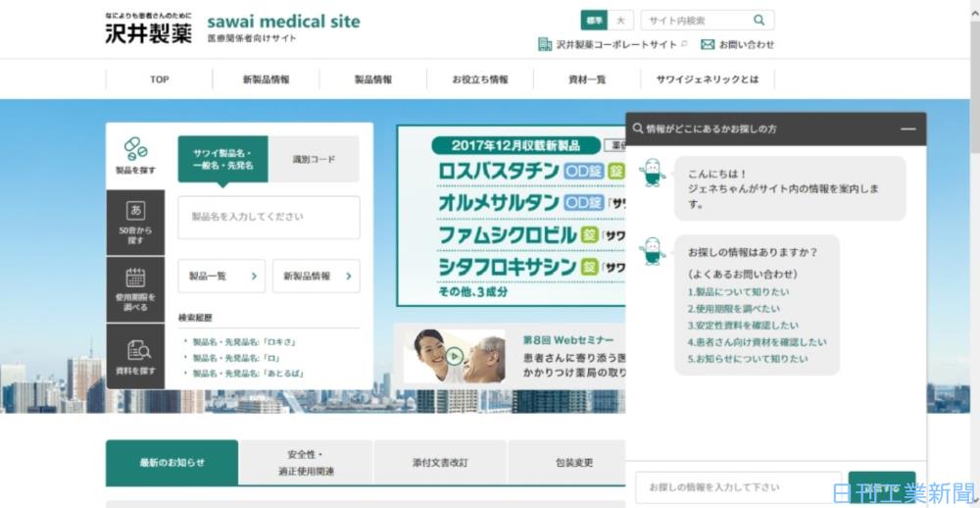Click search history item 「ロキさ」
The height and width of the screenshot is (508, 980).
click(244, 342)
